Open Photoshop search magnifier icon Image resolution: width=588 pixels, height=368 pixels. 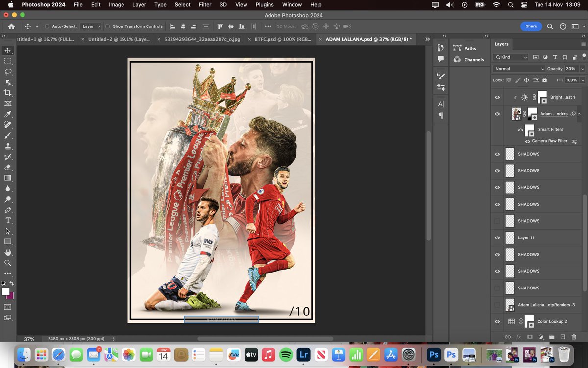tap(550, 26)
